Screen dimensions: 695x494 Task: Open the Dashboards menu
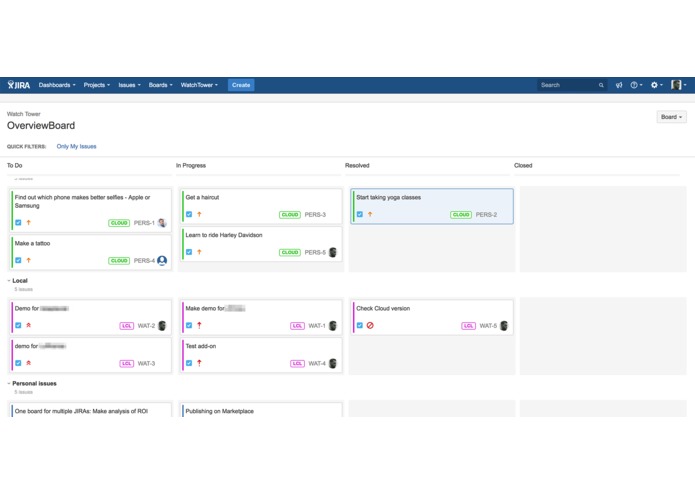pyautogui.click(x=57, y=85)
